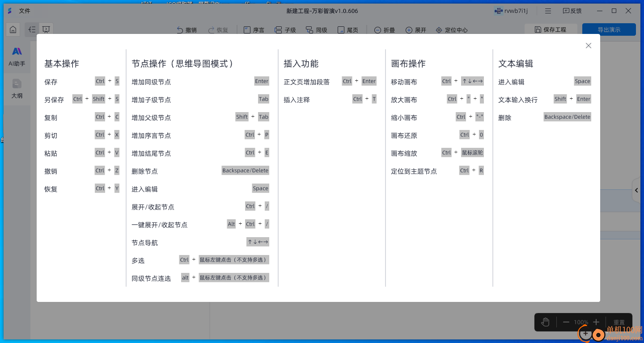Click 缩小画布 label
The width and height of the screenshot is (644, 343).
click(404, 117)
